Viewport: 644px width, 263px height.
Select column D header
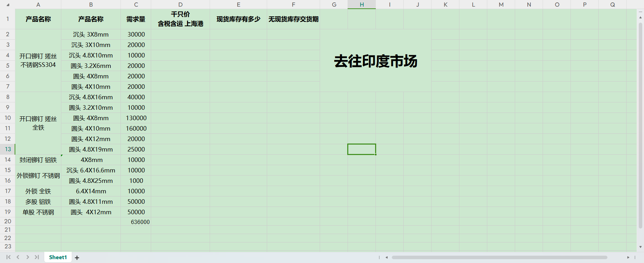tap(180, 5)
